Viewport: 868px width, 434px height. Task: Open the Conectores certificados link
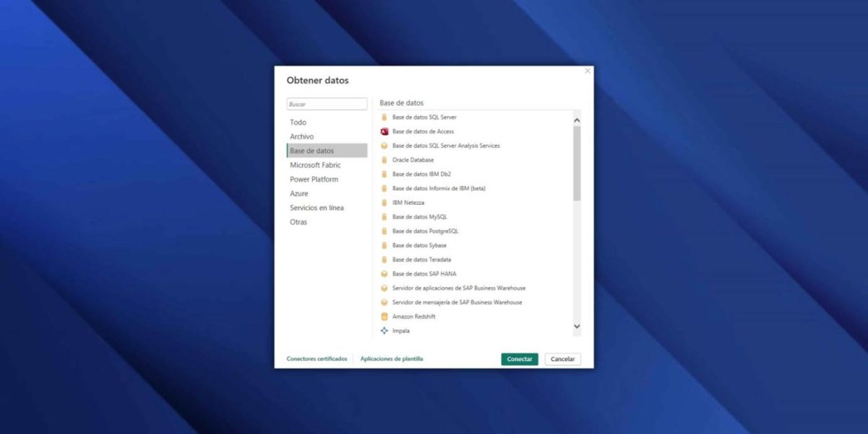click(316, 359)
